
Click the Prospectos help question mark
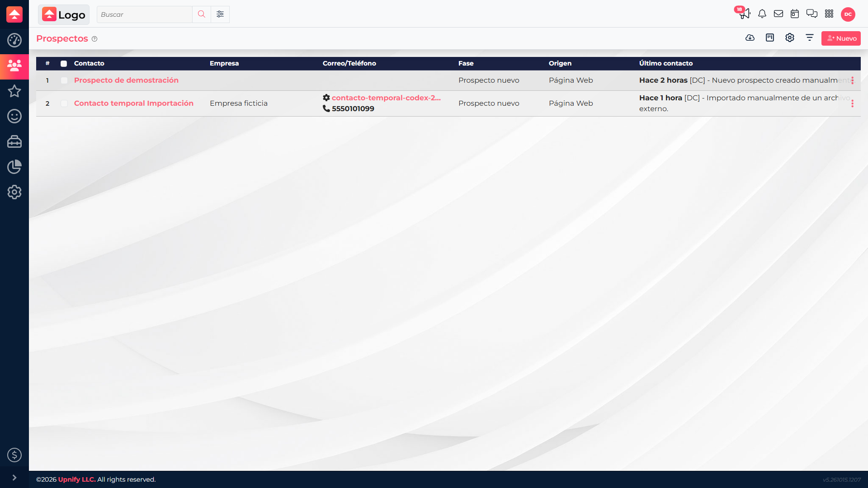tap(94, 39)
